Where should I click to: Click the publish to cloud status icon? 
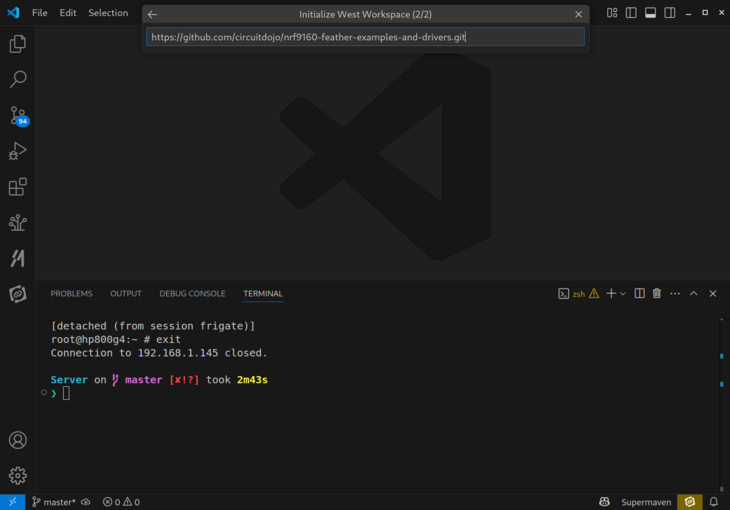[86, 502]
